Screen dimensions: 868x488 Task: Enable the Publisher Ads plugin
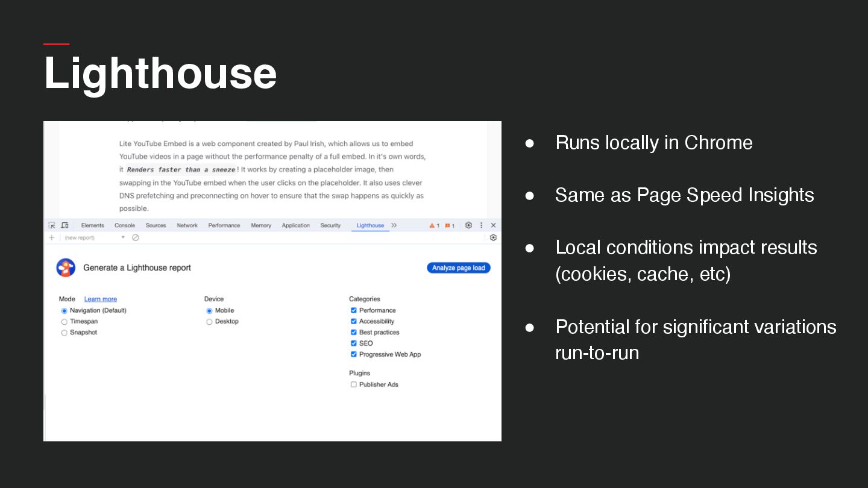point(354,384)
